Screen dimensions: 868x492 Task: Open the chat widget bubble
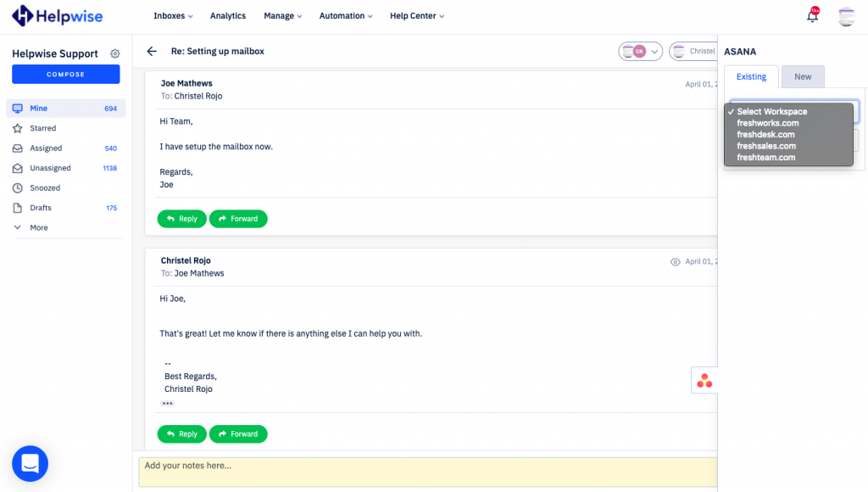click(x=30, y=463)
